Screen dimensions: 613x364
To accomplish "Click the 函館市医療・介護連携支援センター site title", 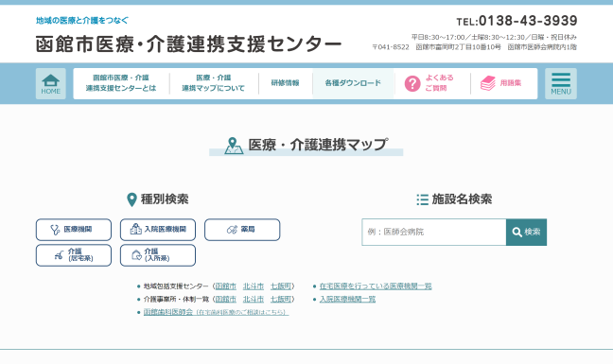I will point(188,43).
